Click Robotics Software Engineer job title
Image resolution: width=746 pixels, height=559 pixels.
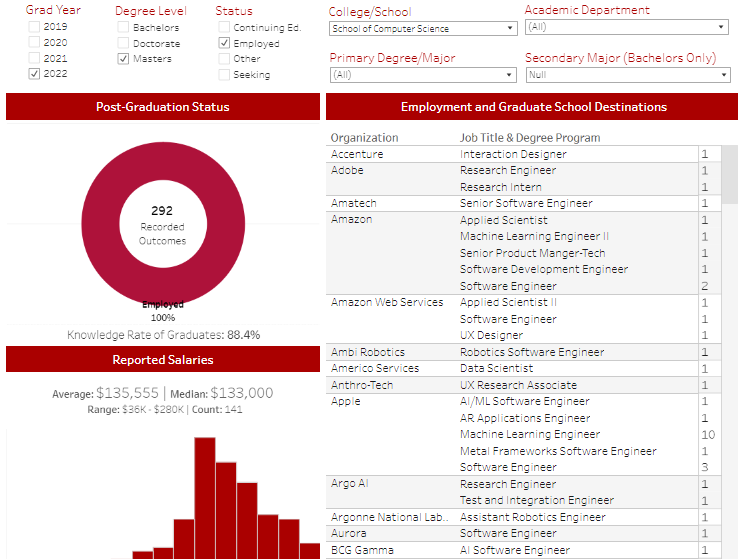pos(532,352)
